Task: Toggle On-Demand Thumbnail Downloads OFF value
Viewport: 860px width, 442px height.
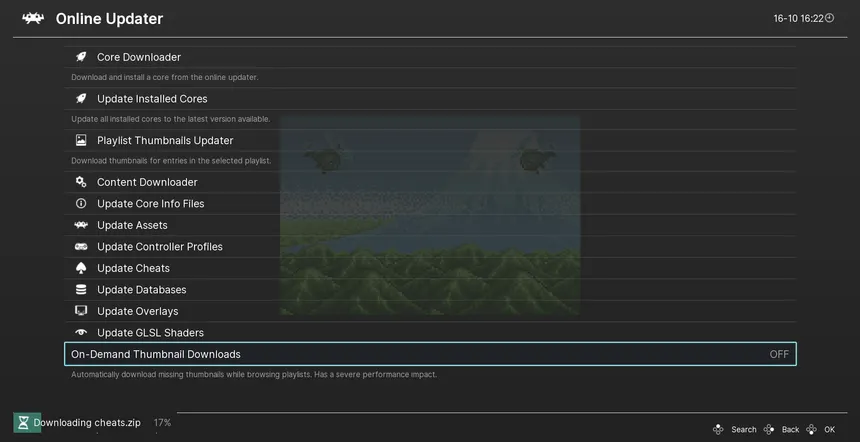Action: 778,355
